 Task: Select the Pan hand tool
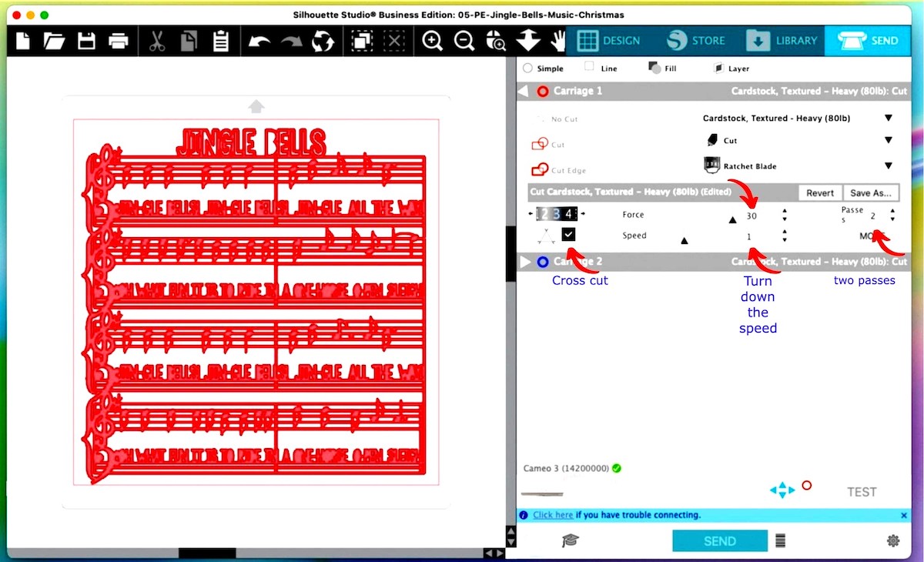(x=558, y=41)
